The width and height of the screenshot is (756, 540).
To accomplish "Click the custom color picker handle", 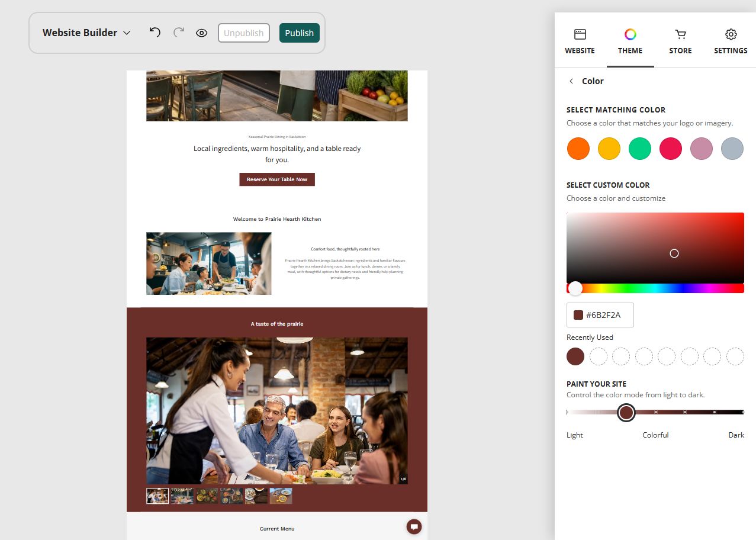I will [x=674, y=253].
